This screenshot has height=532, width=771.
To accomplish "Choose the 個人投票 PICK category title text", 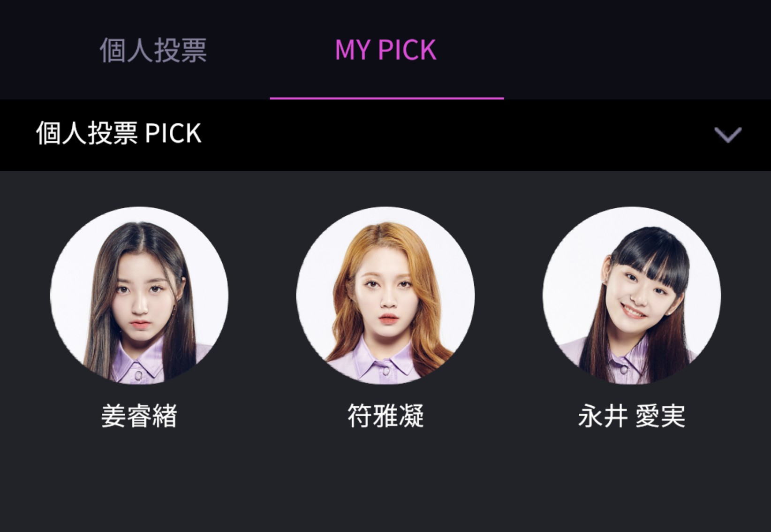I will [x=119, y=133].
